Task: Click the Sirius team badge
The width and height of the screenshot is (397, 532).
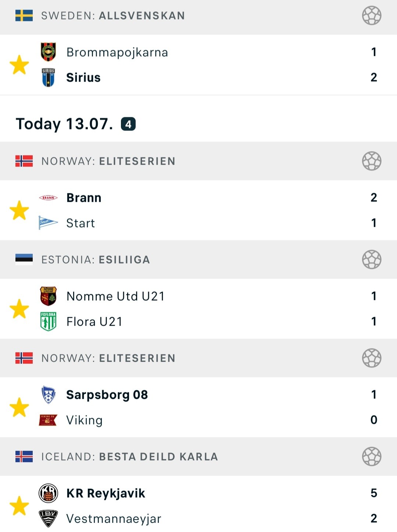Action: (48, 78)
